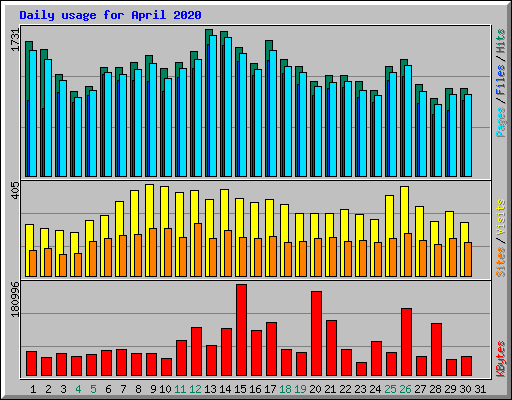Click the orange Sites bar for day 30
This screenshot has height=400, width=512.
468,259
